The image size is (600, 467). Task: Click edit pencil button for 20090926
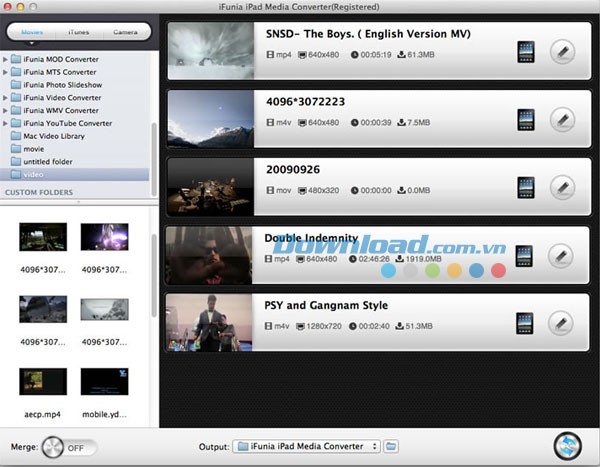click(x=562, y=188)
